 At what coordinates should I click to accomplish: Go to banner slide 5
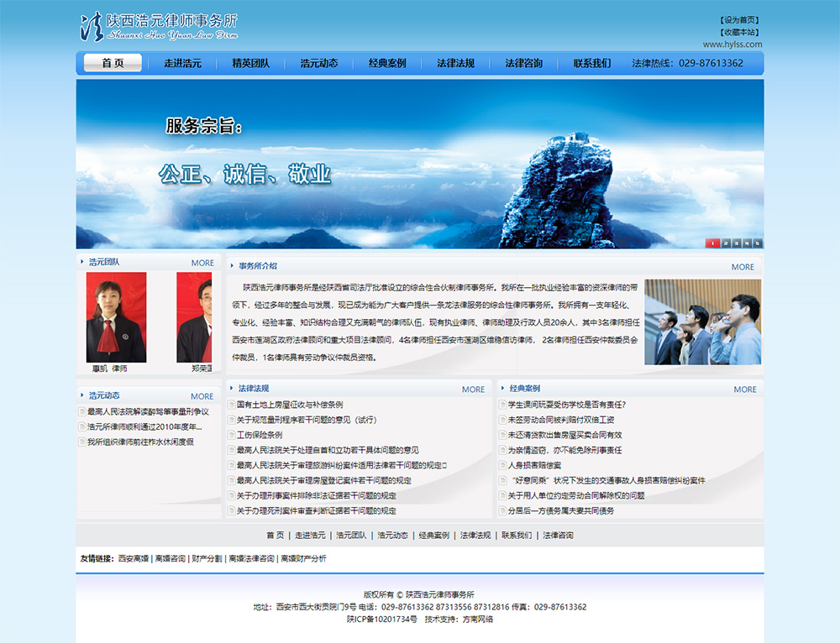tap(758, 243)
